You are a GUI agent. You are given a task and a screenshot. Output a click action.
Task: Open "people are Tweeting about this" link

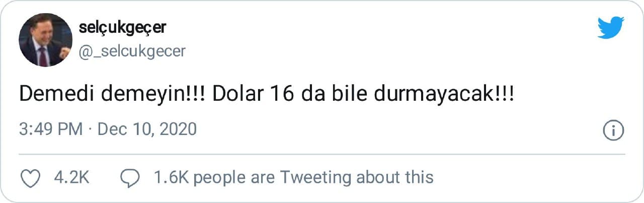point(313,177)
